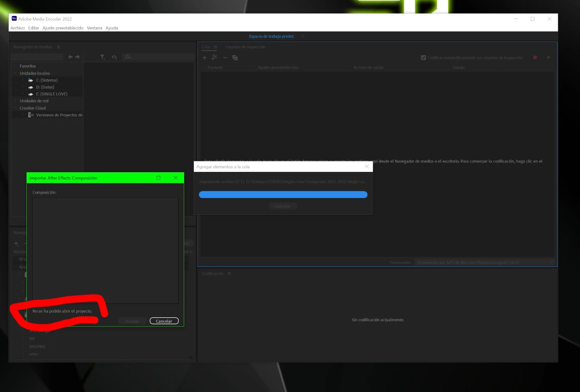Image resolution: width=580 pixels, height=392 pixels.
Task: Sort queue by the Formato column header
Action: pyautogui.click(x=215, y=67)
